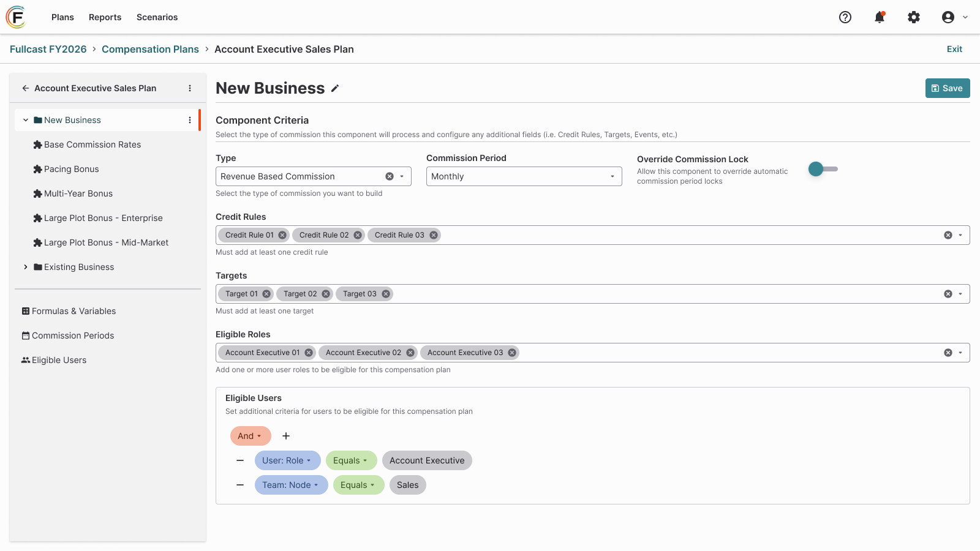Remove the Team: Node condition row

(x=240, y=485)
